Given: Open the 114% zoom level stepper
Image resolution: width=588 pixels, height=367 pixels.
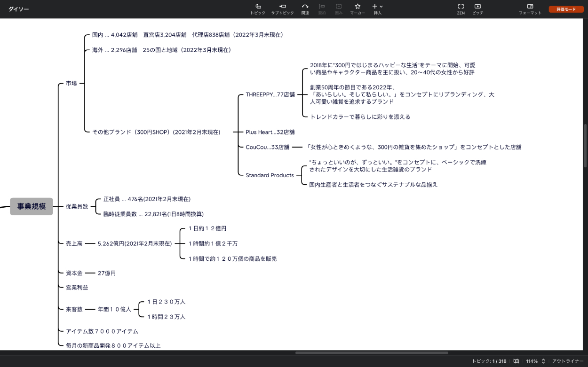Looking at the screenshot, I should [543, 361].
